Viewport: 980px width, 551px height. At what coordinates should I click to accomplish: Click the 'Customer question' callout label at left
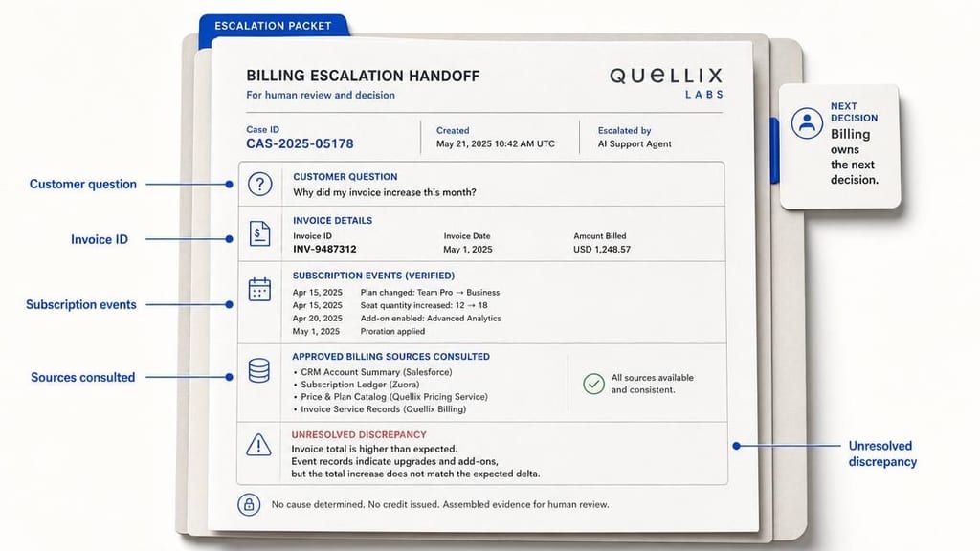click(83, 185)
